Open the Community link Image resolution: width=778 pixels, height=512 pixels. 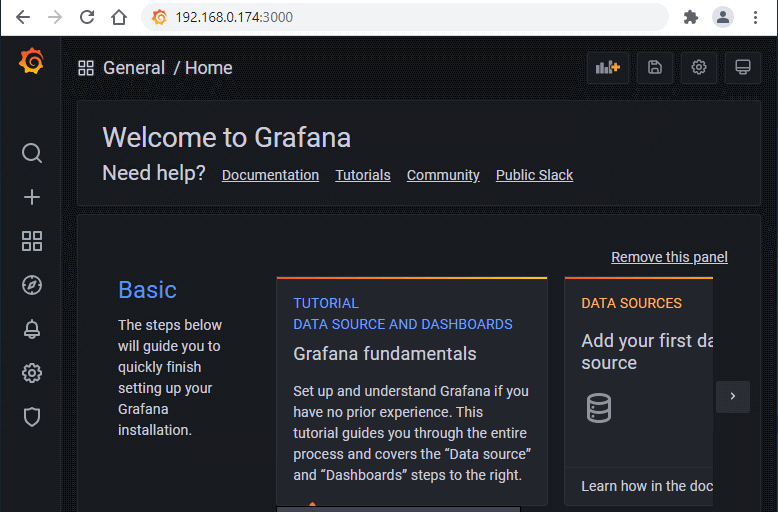point(443,175)
